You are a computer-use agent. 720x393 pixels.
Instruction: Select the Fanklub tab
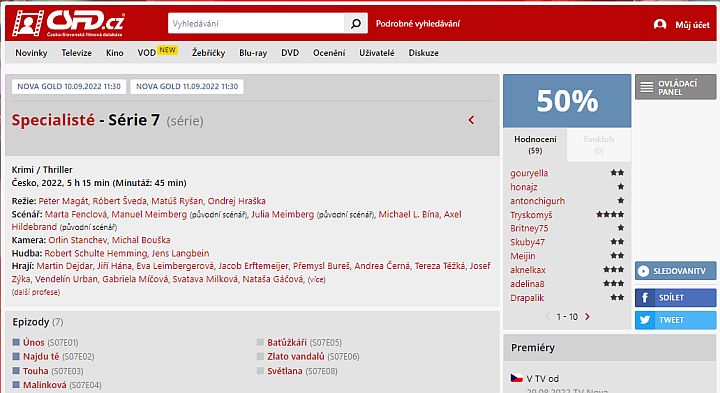pos(599,145)
